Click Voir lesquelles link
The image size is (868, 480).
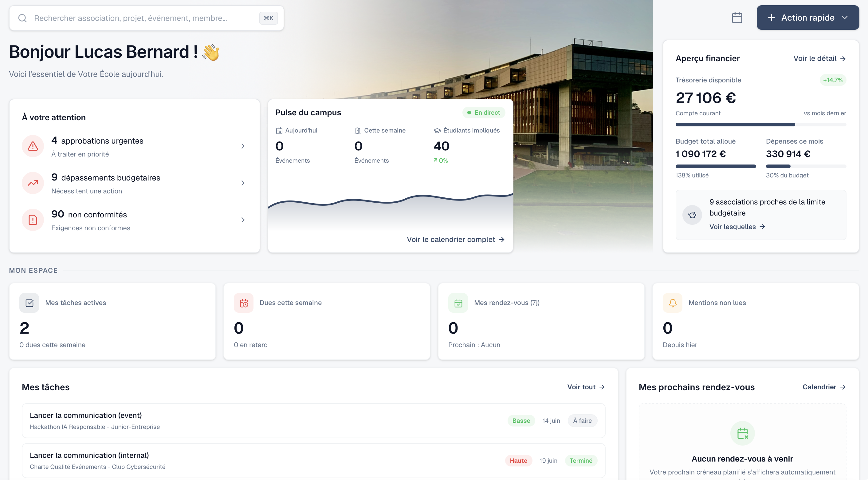click(737, 227)
